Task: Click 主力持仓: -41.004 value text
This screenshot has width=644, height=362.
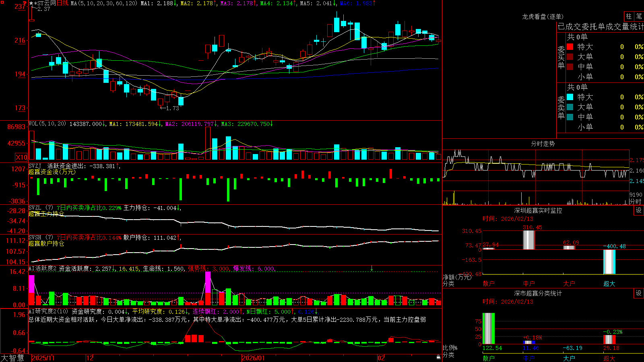Action: coord(150,208)
